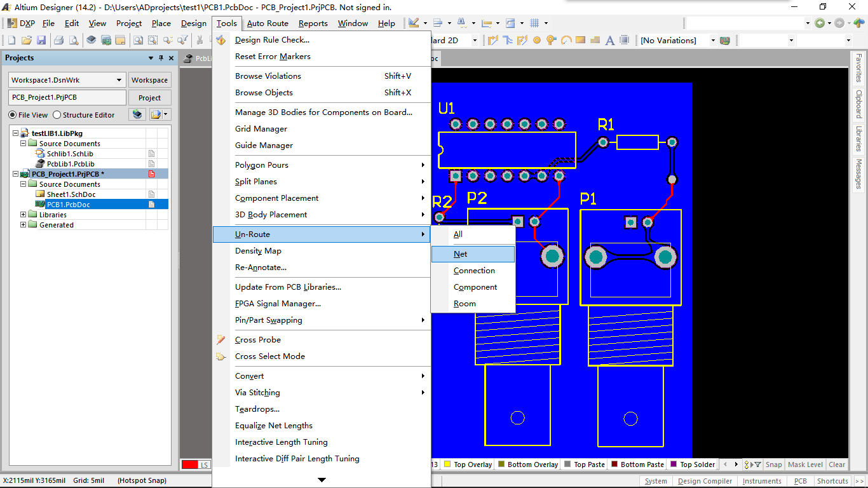Click the Cross Probe icon in menu
Screen dimensions: 868x488
tap(221, 340)
